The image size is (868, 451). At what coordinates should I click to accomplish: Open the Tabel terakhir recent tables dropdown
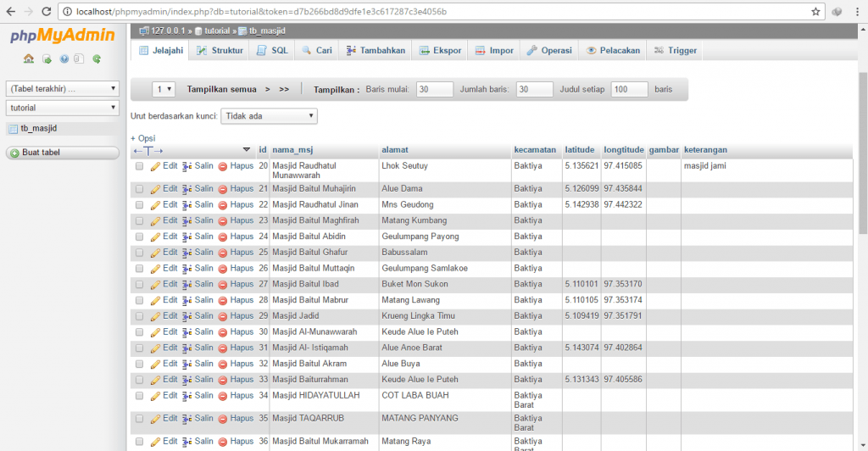point(63,88)
